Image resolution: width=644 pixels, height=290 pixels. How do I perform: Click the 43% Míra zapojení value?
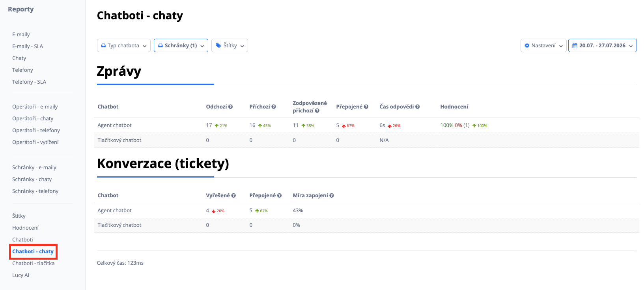pyautogui.click(x=298, y=210)
